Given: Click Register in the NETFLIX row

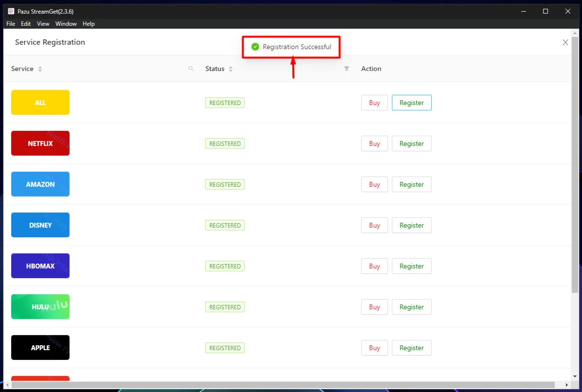Looking at the screenshot, I should pos(412,143).
